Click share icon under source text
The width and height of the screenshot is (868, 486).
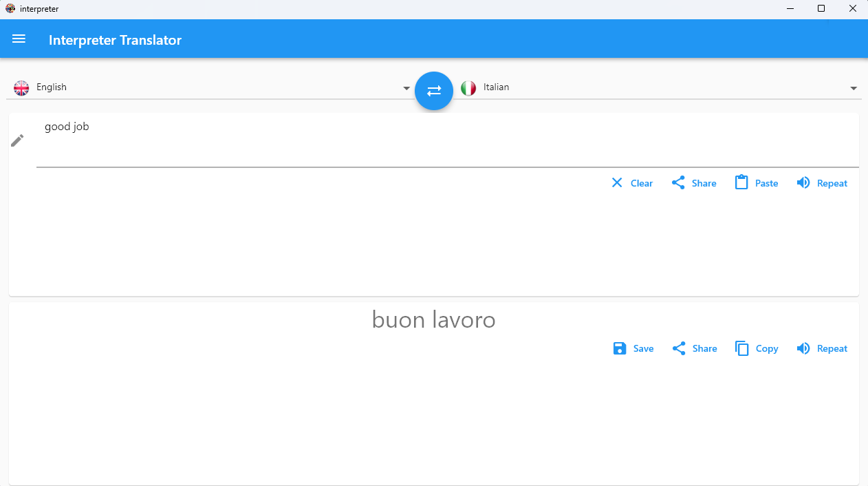(678, 183)
